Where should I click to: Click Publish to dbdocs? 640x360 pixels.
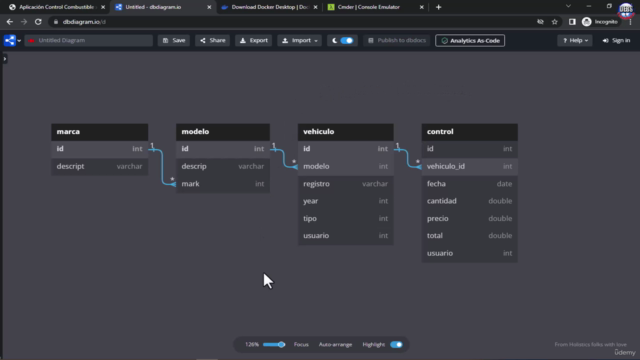(397, 40)
